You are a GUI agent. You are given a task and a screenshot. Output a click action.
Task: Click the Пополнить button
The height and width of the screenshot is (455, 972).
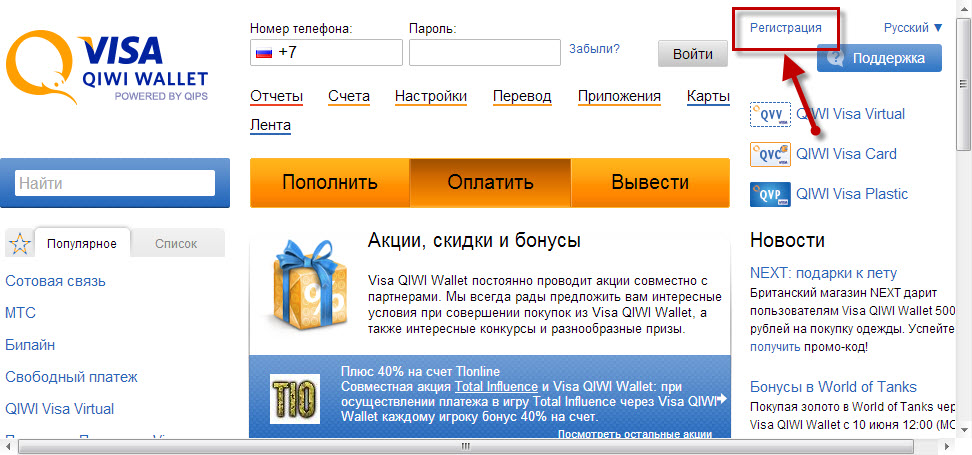[330, 183]
